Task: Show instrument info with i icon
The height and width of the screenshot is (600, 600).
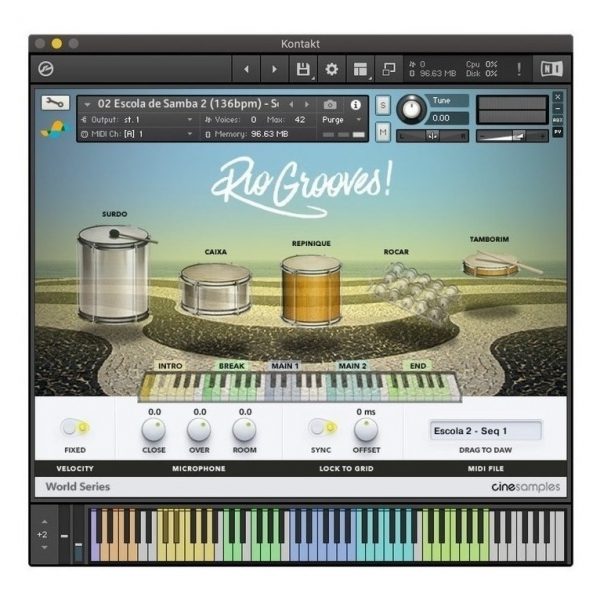Action: coord(355,104)
